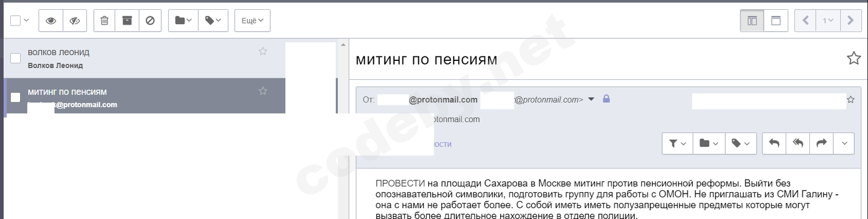Move to trash with the bin icon
Viewport: 868px width, 219px height.
(105, 21)
